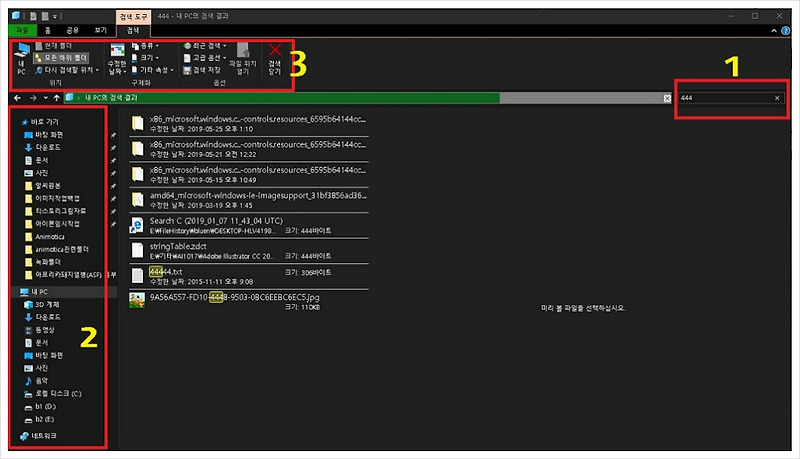Open 다시 검색할 위치 search-again dropdown

[67, 70]
